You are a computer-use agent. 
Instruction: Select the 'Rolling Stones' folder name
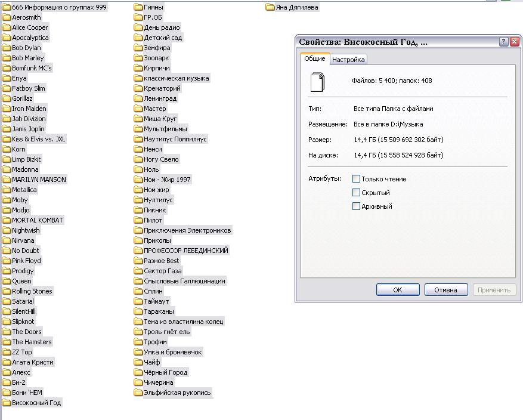click(x=32, y=291)
